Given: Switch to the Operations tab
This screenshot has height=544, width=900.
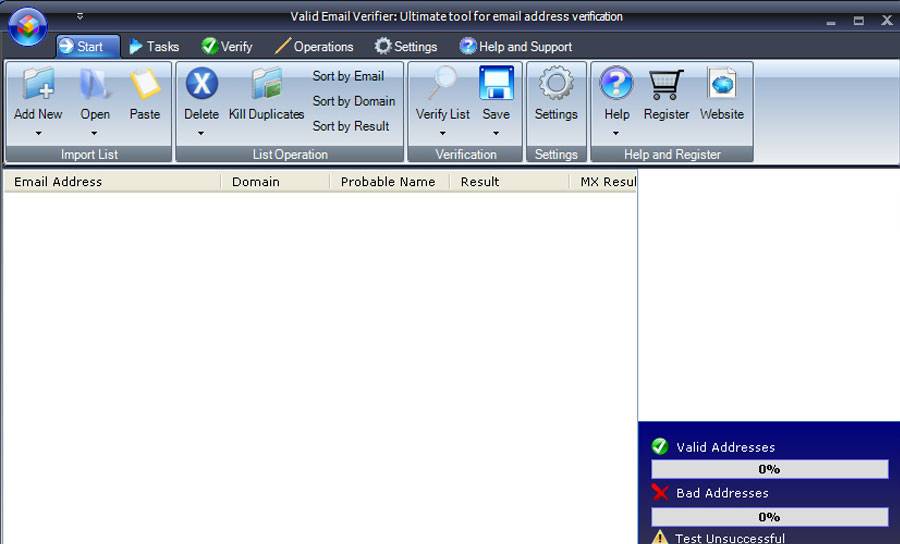Looking at the screenshot, I should 313,47.
